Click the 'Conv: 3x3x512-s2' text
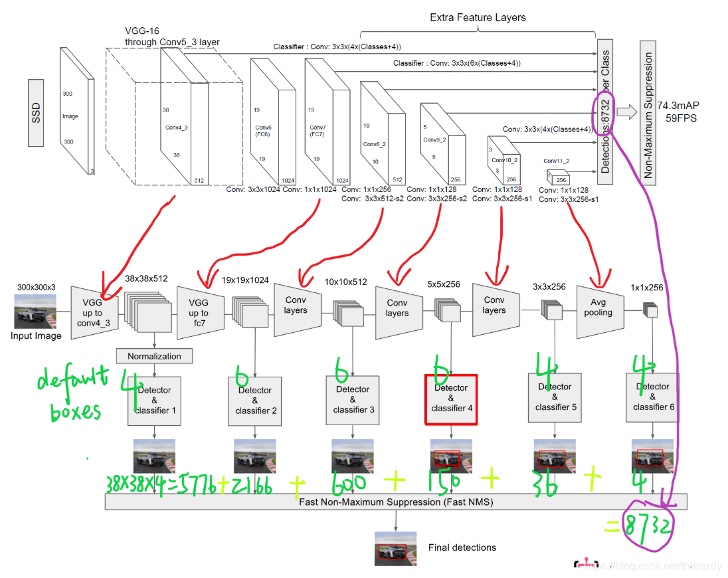Image resolution: width=728 pixels, height=578 pixels. click(x=373, y=199)
